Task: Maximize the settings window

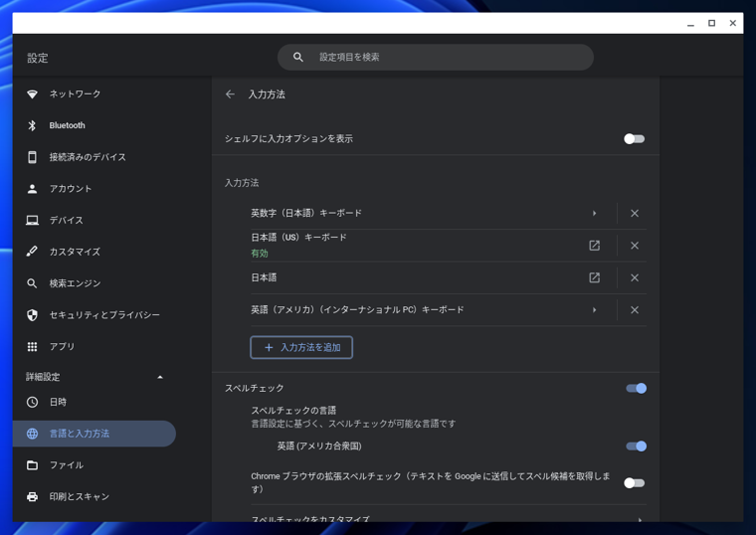Action: (711, 23)
